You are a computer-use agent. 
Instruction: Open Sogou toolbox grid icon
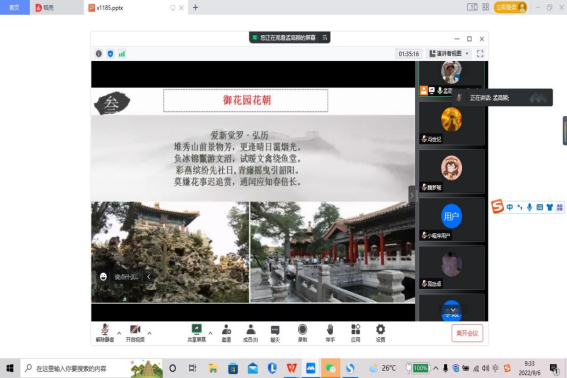pyautogui.click(x=560, y=207)
